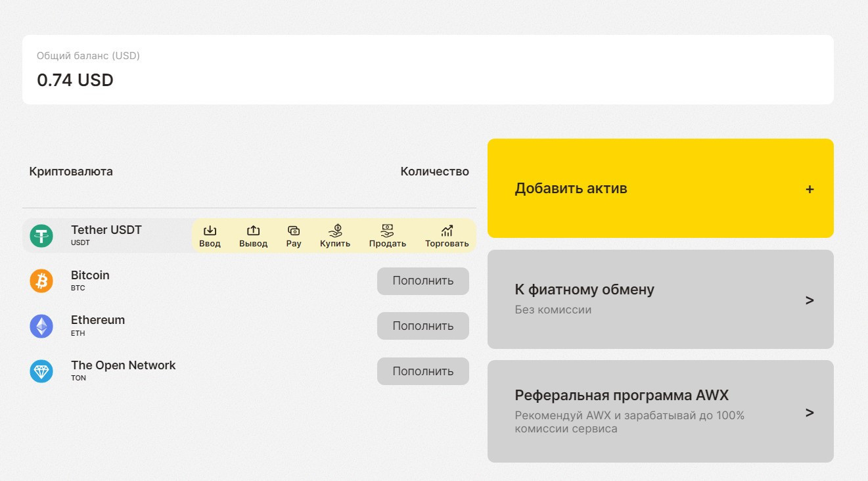
Task: Click the Продать sell icon
Action: (388, 231)
